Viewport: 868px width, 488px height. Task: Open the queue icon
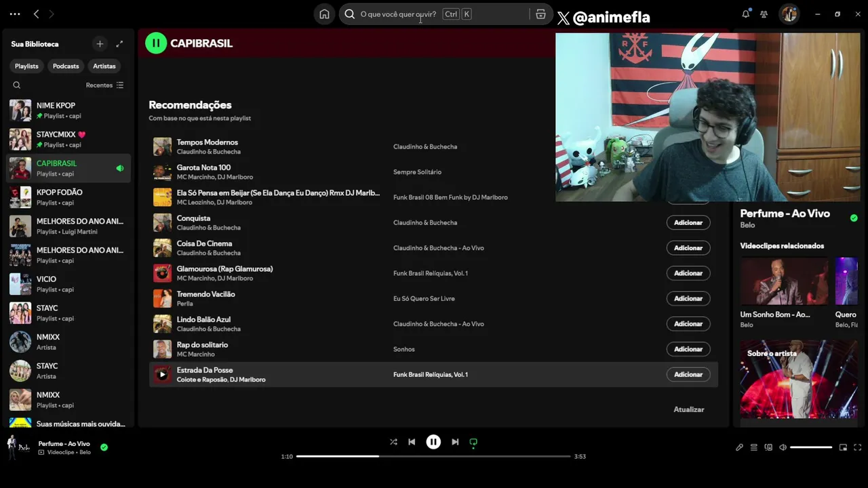(753, 447)
